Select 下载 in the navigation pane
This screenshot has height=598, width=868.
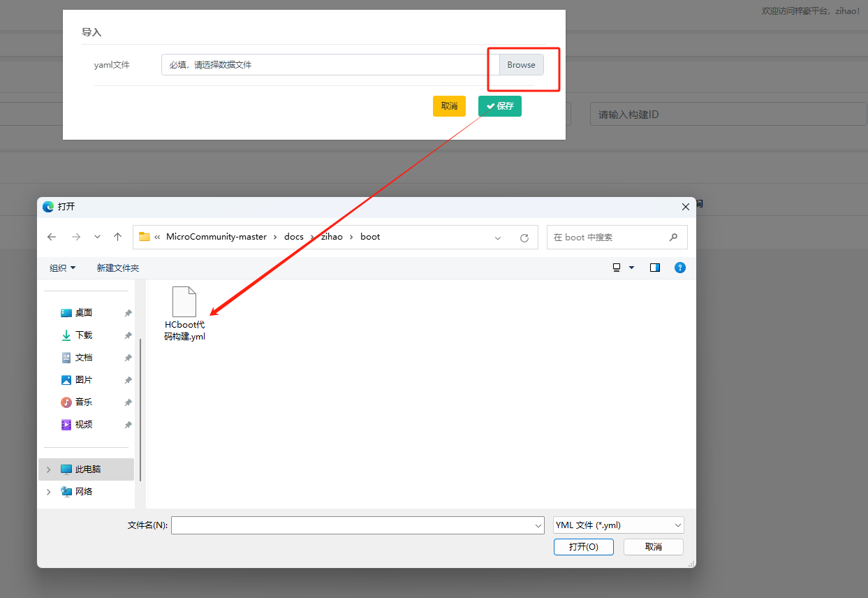pos(84,335)
